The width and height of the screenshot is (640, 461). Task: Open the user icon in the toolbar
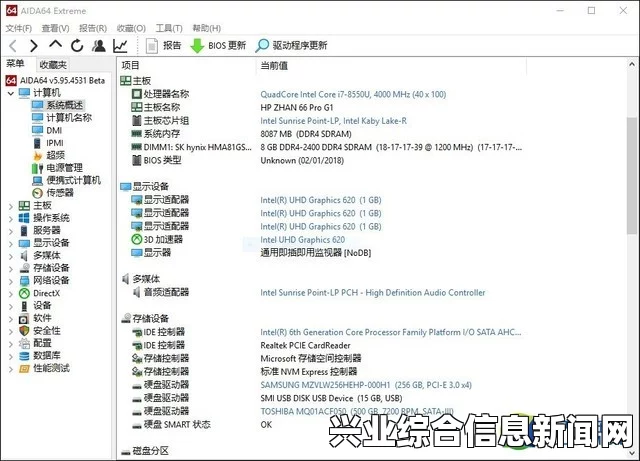click(x=98, y=46)
